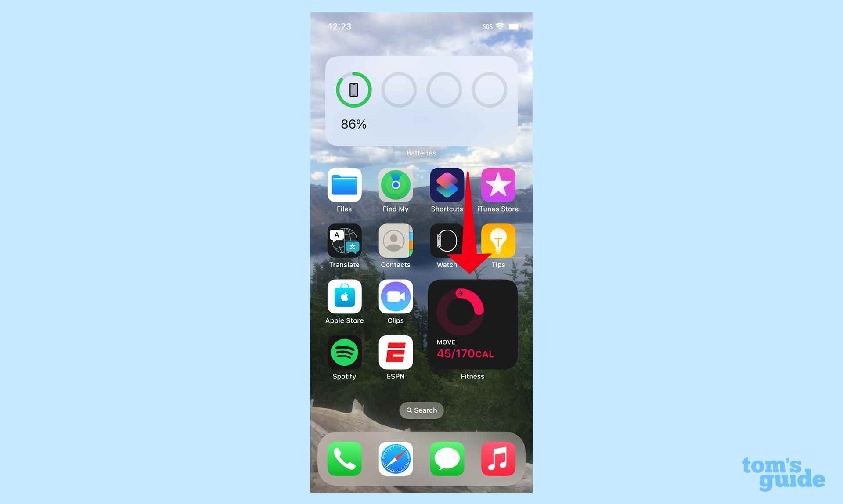Tap the empty battery slot 1

coord(399,90)
